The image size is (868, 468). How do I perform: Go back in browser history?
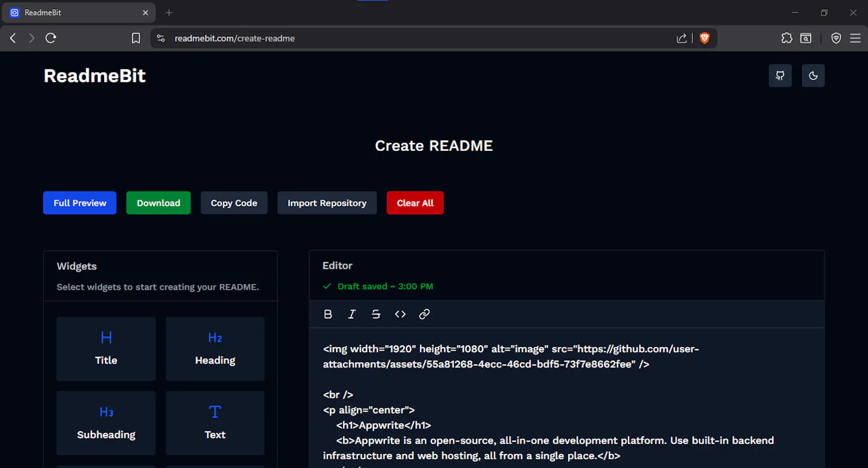coord(13,38)
